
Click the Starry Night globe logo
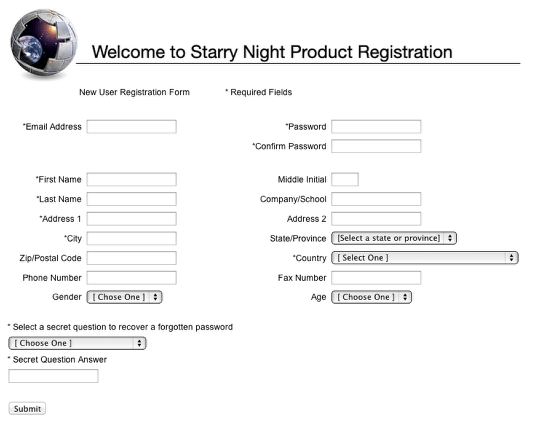(x=44, y=42)
